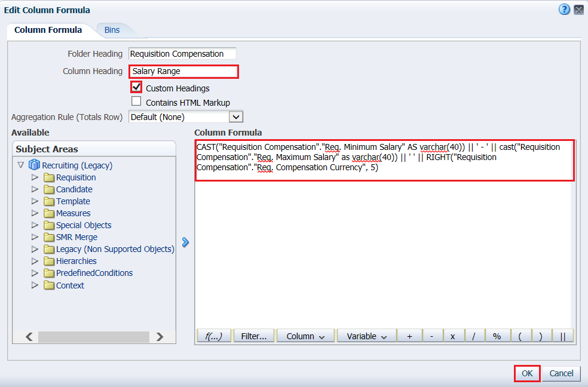The image size is (588, 387).
Task: Expand the Template folder
Action: (x=35, y=201)
